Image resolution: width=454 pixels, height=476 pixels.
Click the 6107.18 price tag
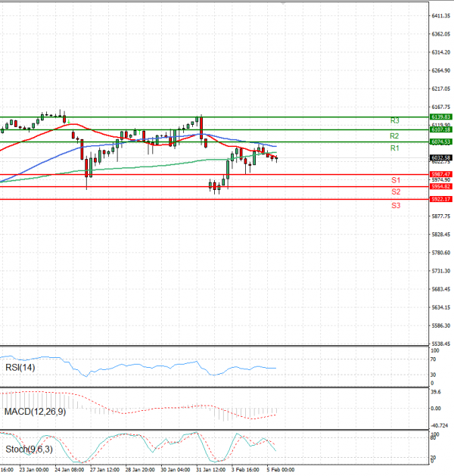441,129
